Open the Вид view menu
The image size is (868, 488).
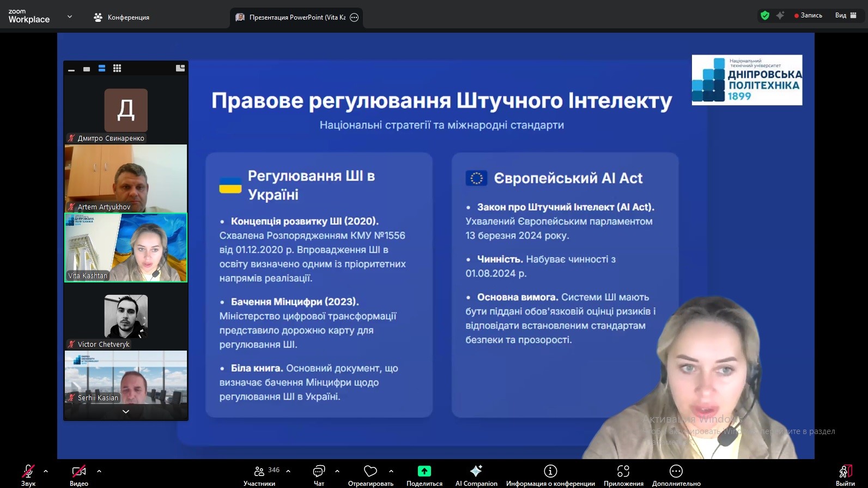coord(846,15)
